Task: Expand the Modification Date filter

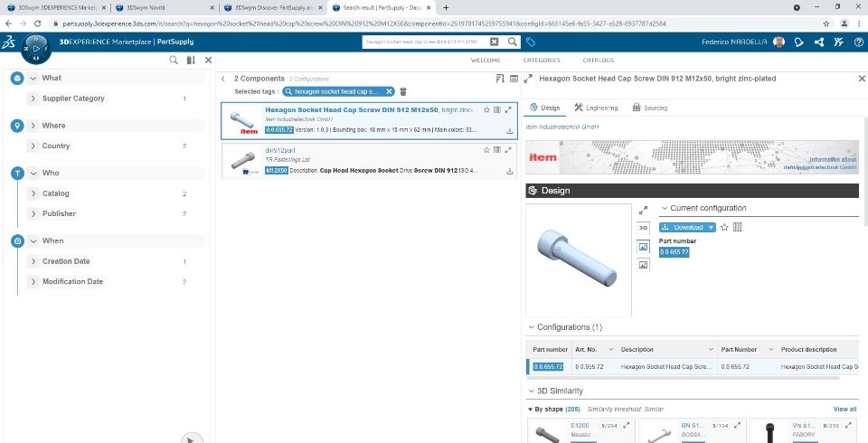Action: point(33,281)
